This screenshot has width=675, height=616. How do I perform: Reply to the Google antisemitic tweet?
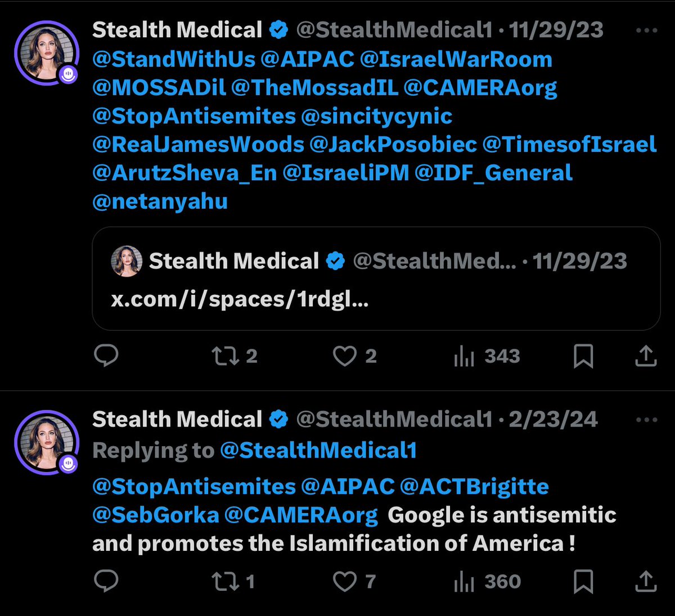[x=106, y=581]
